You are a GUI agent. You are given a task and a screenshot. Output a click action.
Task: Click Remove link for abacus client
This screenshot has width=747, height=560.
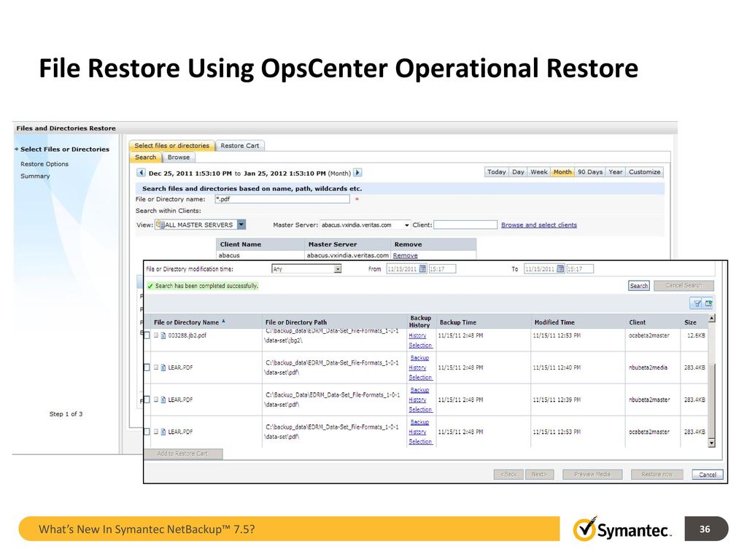tap(405, 256)
